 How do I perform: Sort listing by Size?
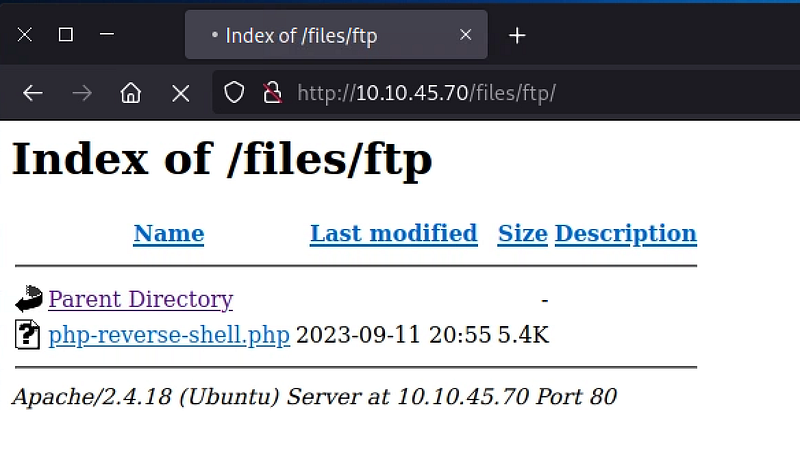click(522, 234)
